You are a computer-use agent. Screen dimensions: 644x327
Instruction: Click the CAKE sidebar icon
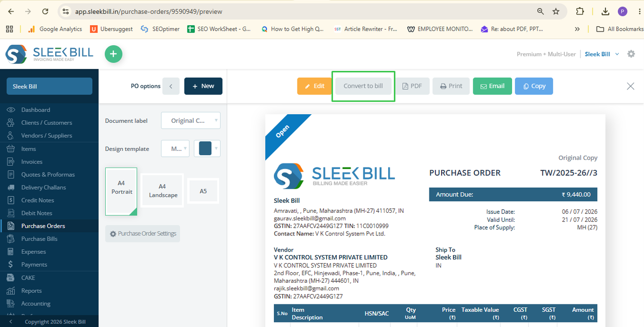point(11,278)
